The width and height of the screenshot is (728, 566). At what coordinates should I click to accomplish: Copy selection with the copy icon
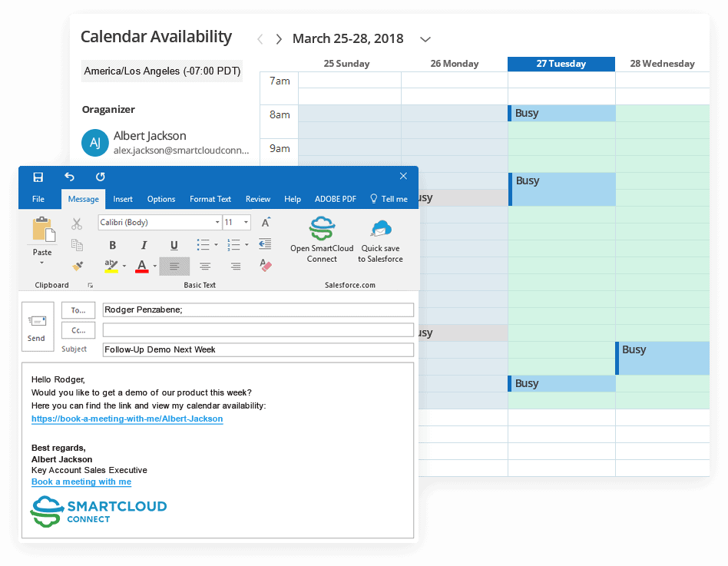(x=77, y=245)
